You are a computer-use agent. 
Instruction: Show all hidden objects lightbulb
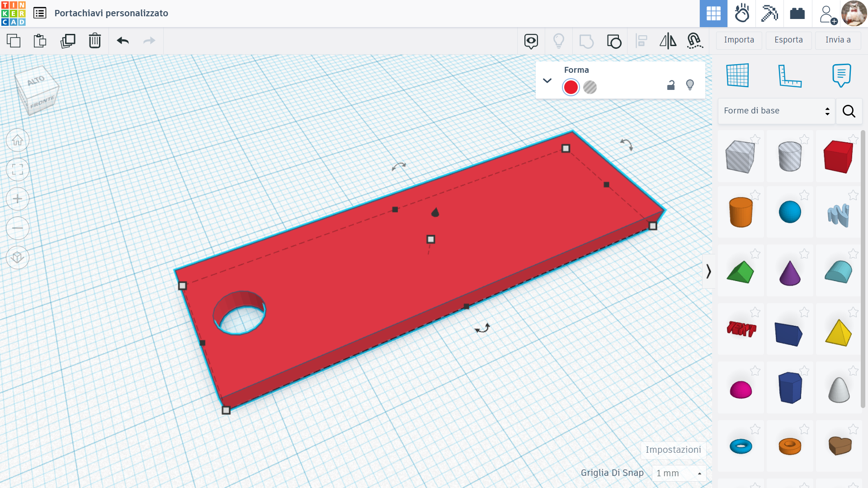point(559,41)
